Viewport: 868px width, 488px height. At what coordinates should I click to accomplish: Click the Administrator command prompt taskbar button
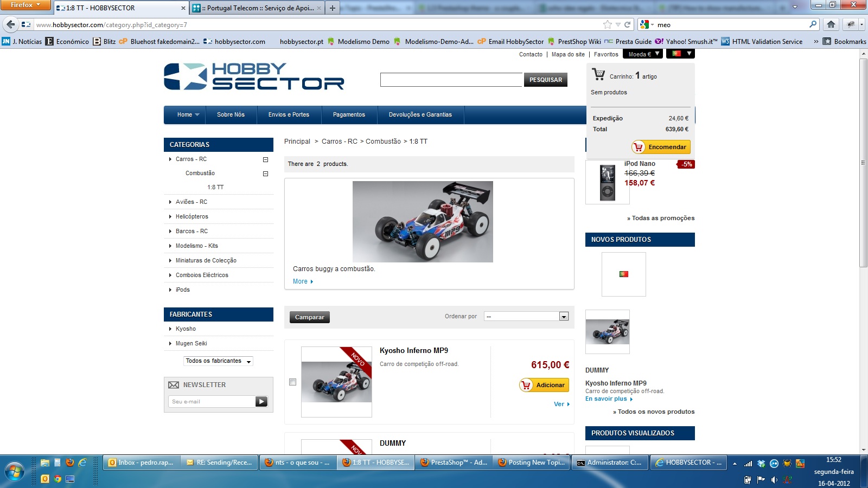point(609,463)
